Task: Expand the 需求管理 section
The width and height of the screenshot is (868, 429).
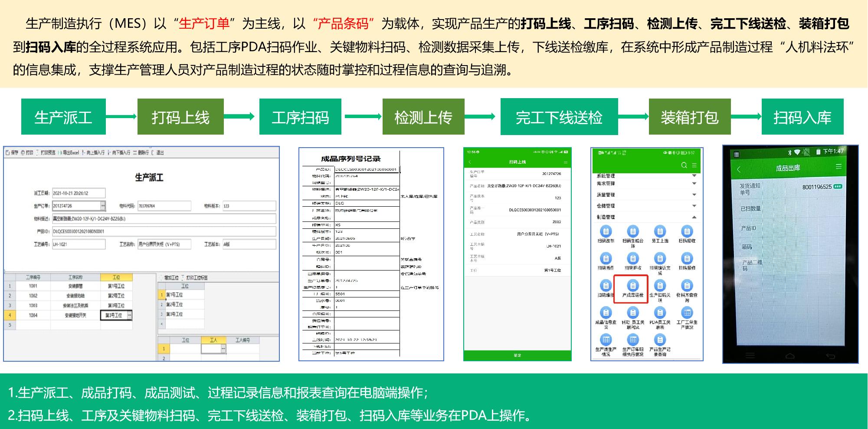Action: coord(694,184)
